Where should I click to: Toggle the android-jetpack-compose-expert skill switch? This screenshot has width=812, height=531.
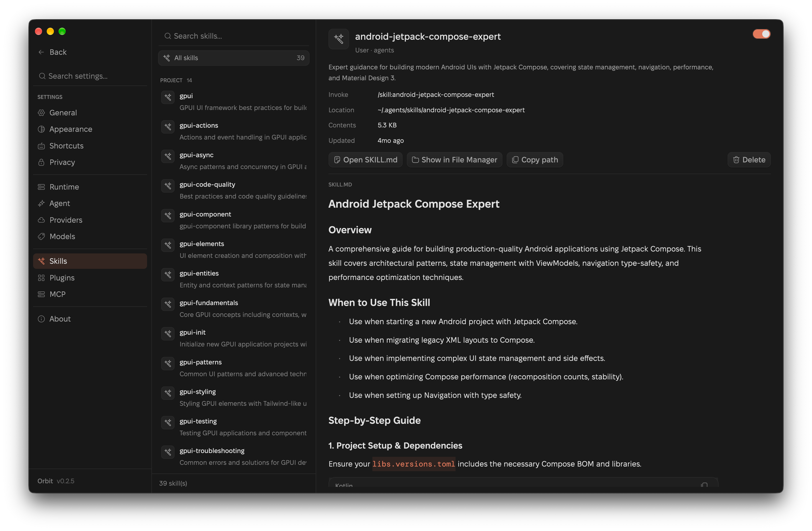click(x=761, y=34)
